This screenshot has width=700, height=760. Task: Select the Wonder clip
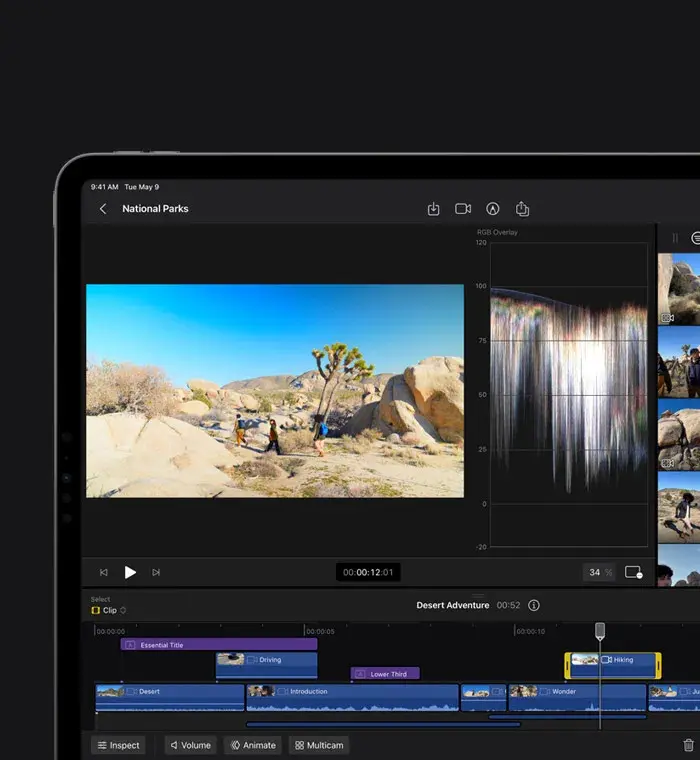point(577,697)
